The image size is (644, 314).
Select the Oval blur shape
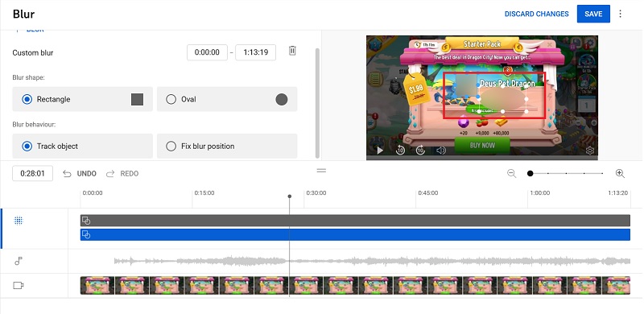(x=227, y=99)
